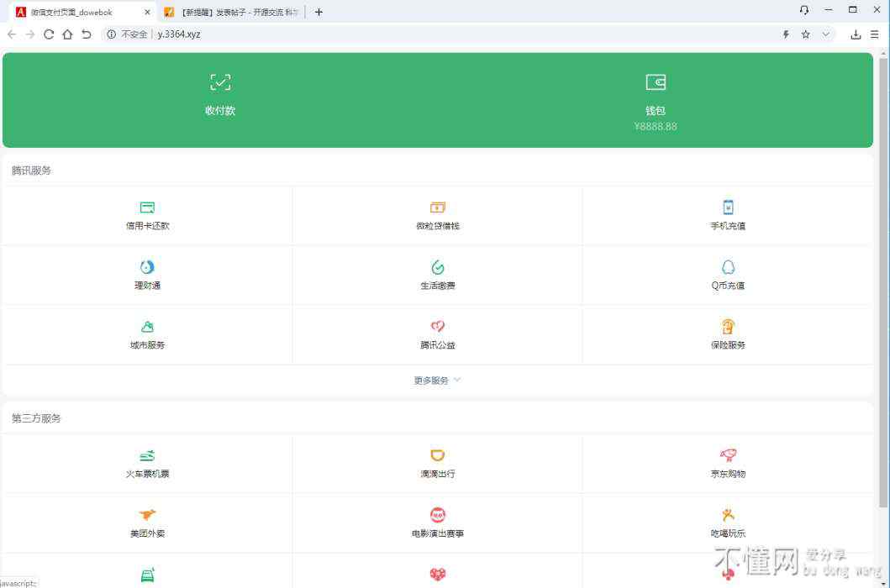Click the address bar showing y.3364.xyz
The image size is (890, 588).
420,34
